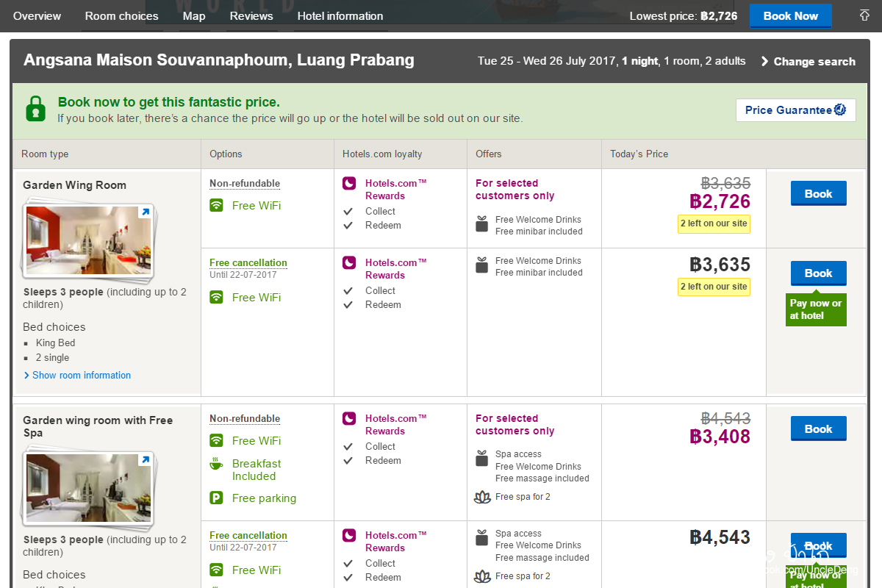The image size is (882, 588).
Task: Enlarge Garden Wing Room photo via arrow icon
Action: point(145,212)
